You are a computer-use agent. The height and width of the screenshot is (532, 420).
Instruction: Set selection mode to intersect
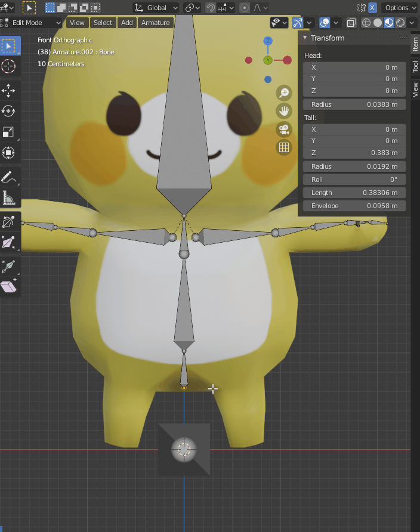click(96, 8)
